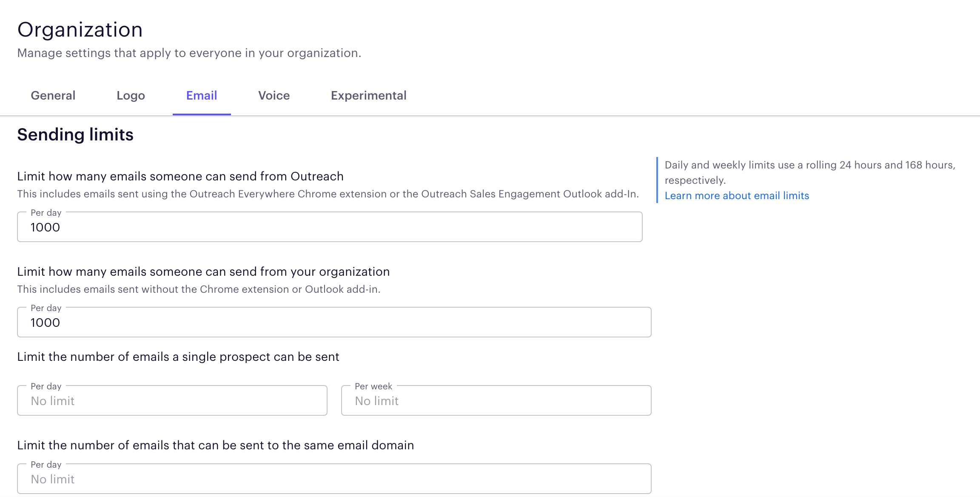Switch to the General tab
980x497 pixels.
tap(53, 95)
